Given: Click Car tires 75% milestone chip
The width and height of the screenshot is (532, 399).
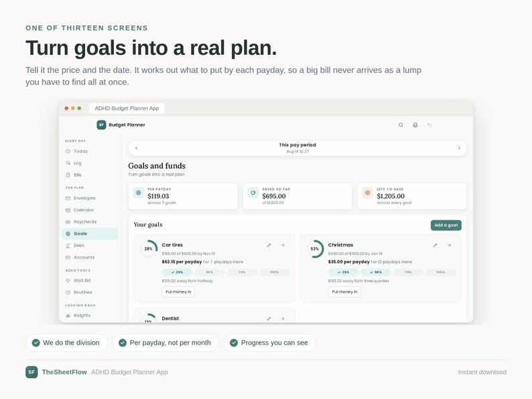Looking at the screenshot, I should click(x=242, y=272).
